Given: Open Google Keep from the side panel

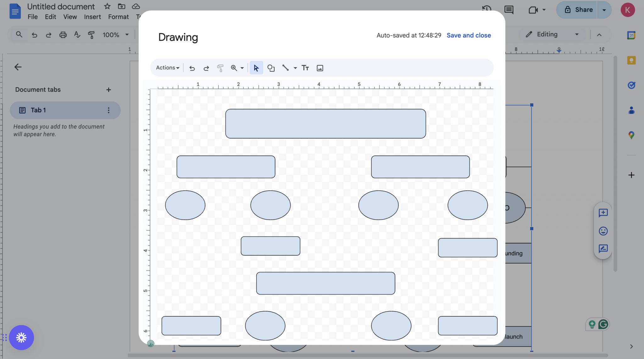Looking at the screenshot, I should pyautogui.click(x=631, y=60).
